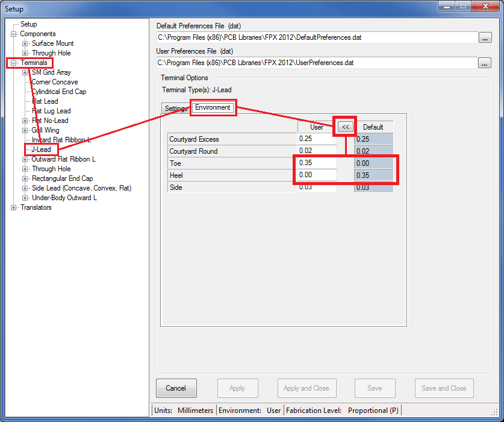
Task: Expand the Flat No-Lead node
Action: pyautogui.click(x=25, y=121)
